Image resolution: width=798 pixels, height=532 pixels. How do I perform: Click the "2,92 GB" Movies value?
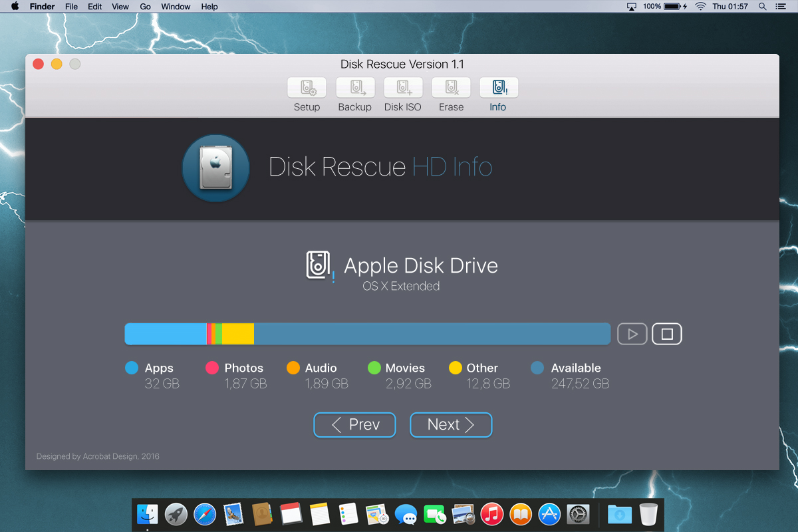point(408,384)
